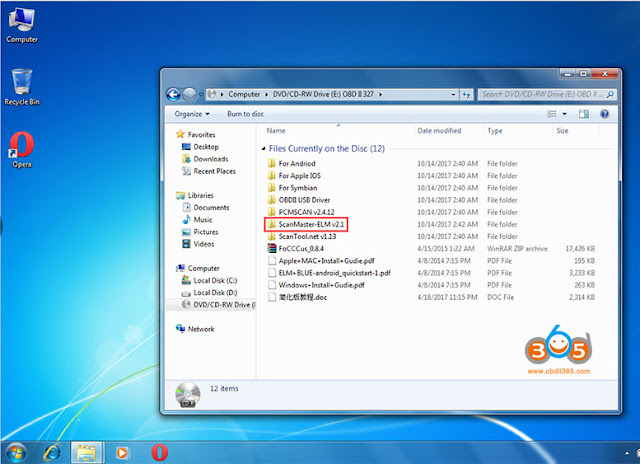The image size is (640, 464).
Task: Click the DVD/CD-RW Drive (E:) breadcrumb
Action: click(x=323, y=94)
